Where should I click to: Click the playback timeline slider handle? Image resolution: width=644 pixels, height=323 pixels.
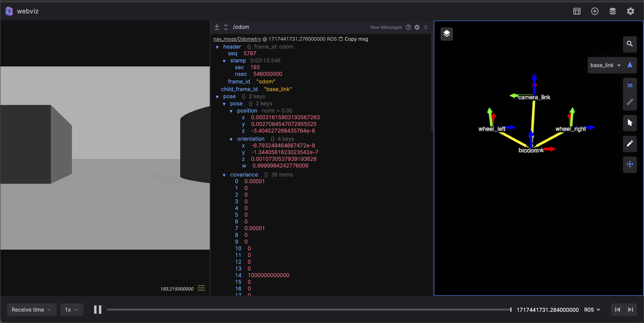pos(511,310)
